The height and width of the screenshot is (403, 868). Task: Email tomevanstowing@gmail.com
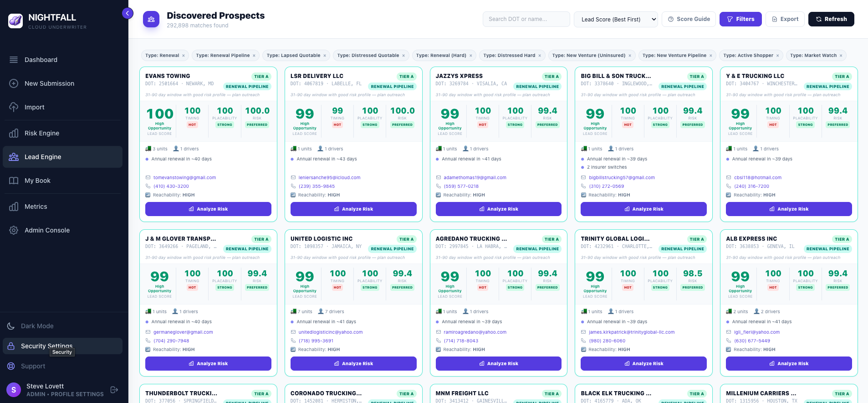point(184,178)
